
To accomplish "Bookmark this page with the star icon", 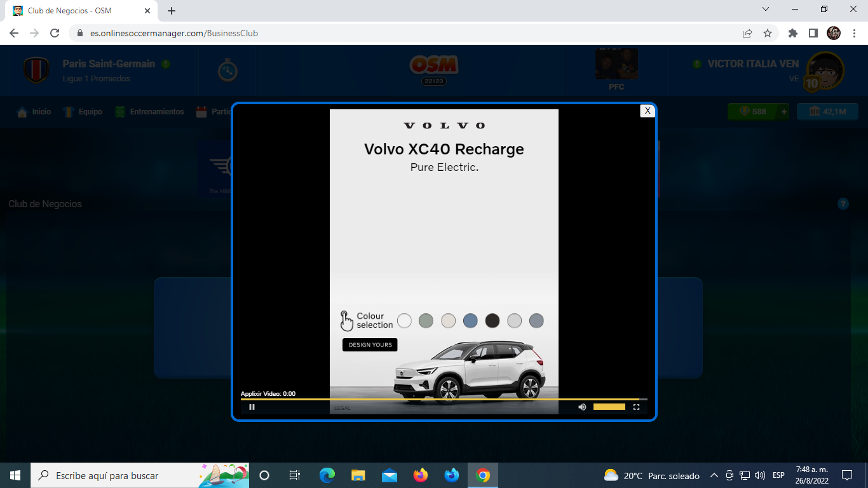I will coord(768,33).
